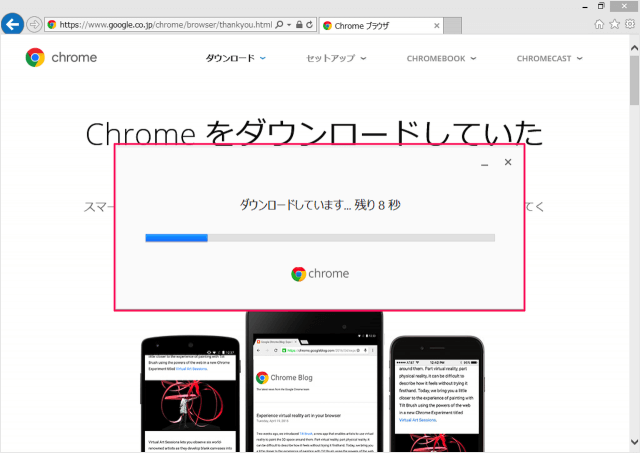The width and height of the screenshot is (640, 453).
Task: Expand the セットアップ dropdown menu
Action: click(x=336, y=59)
